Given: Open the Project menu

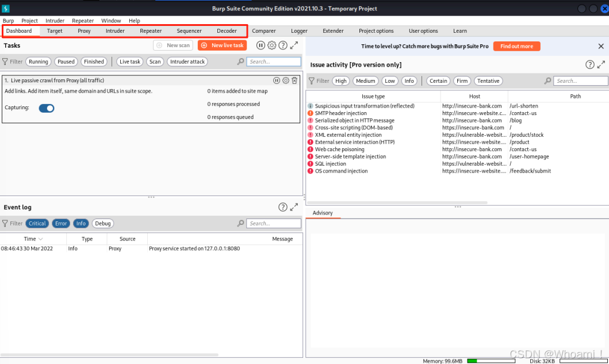Looking at the screenshot, I should coord(29,21).
